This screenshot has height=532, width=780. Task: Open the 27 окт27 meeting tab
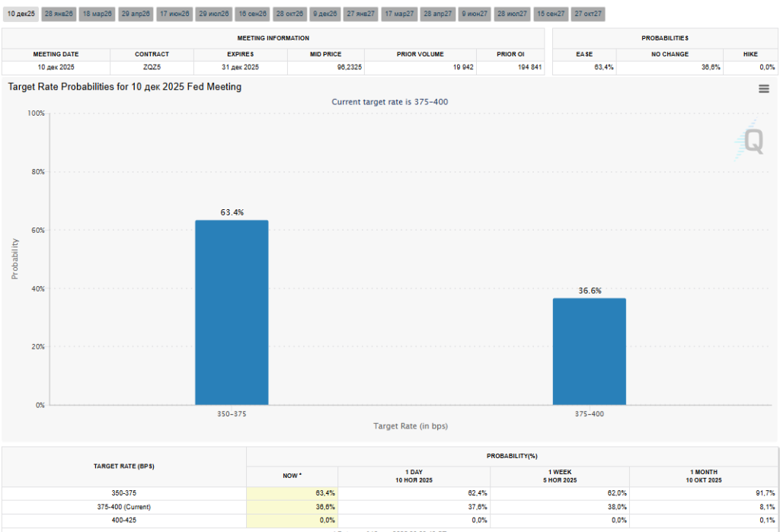589,14
